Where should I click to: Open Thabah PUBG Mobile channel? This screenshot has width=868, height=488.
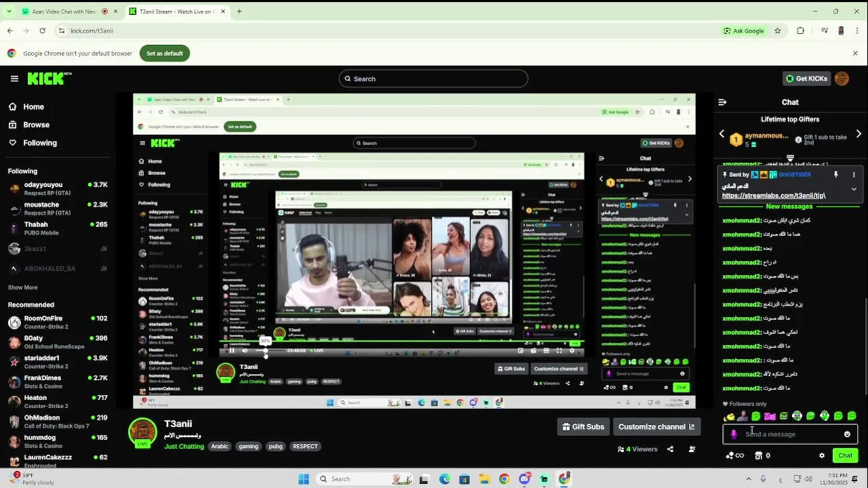tap(58, 228)
